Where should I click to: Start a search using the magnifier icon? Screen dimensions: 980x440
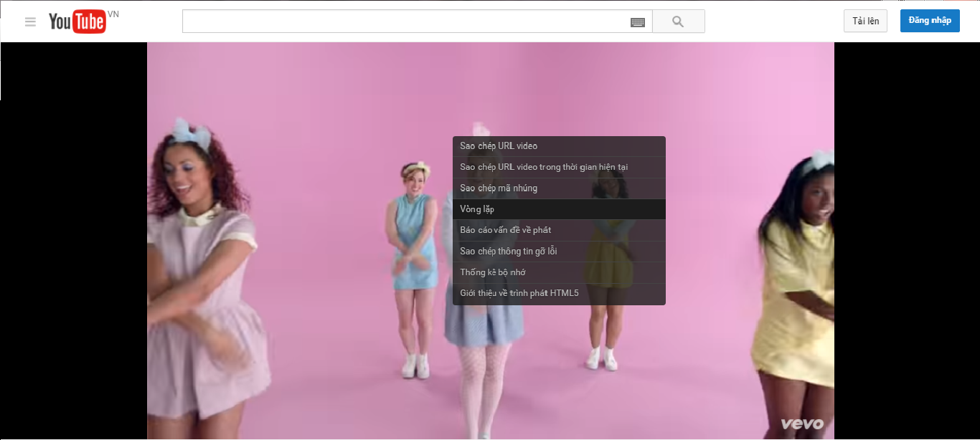[677, 21]
